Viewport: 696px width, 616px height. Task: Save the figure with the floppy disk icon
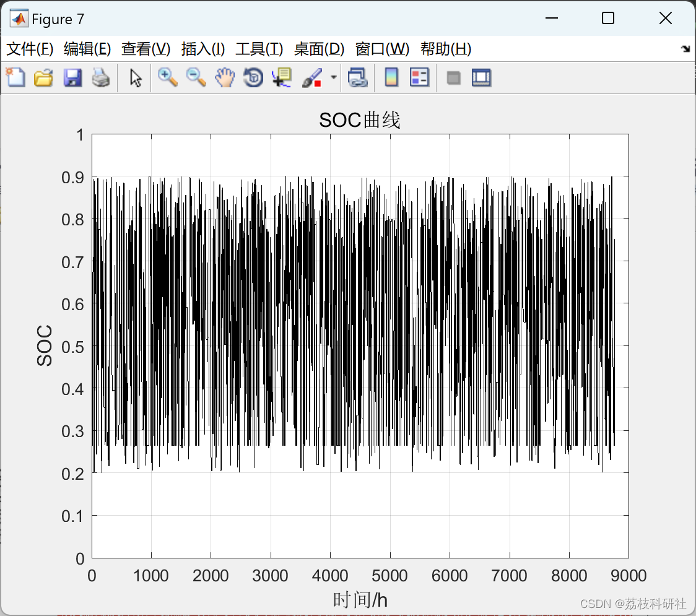(x=72, y=77)
